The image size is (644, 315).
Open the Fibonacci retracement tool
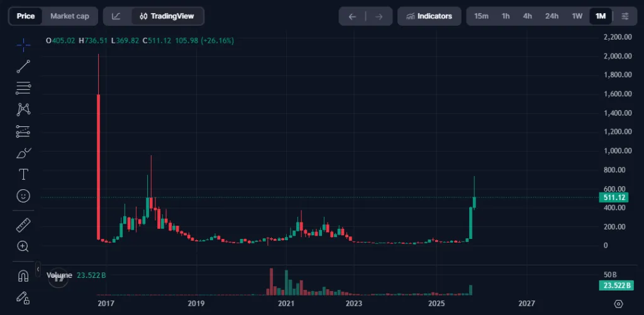tap(23, 87)
